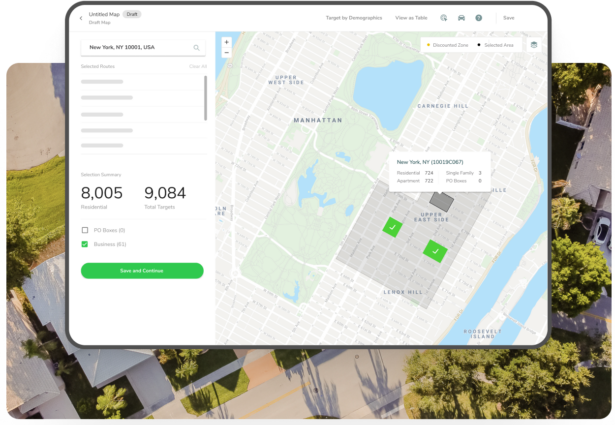Image resolution: width=615 pixels, height=425 pixels.
Task: Zoom in the map with plus button
Action: [x=227, y=42]
